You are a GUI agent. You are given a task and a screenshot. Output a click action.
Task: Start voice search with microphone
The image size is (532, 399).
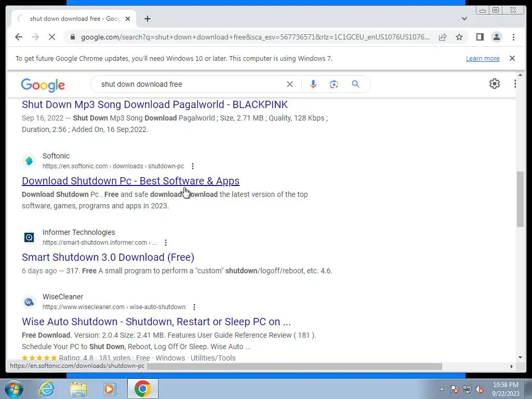tap(313, 84)
